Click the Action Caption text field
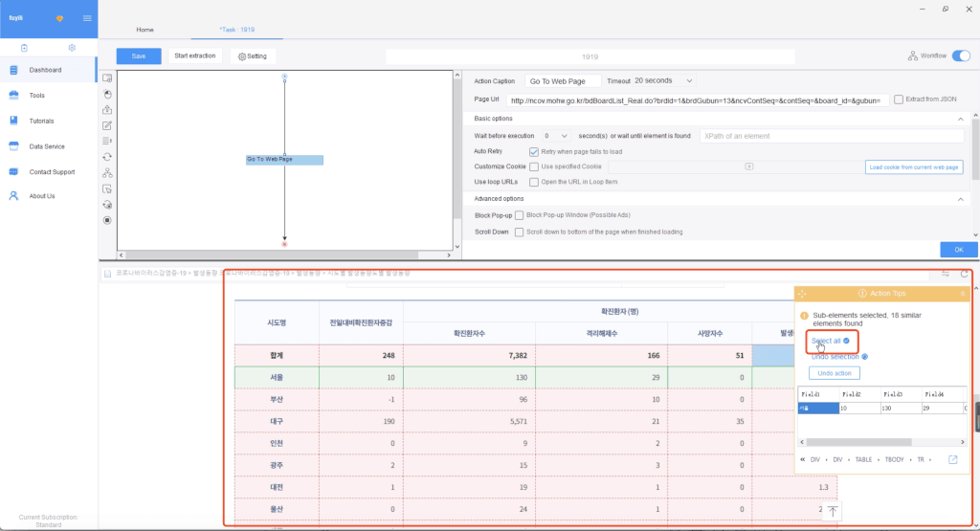 pyautogui.click(x=563, y=81)
